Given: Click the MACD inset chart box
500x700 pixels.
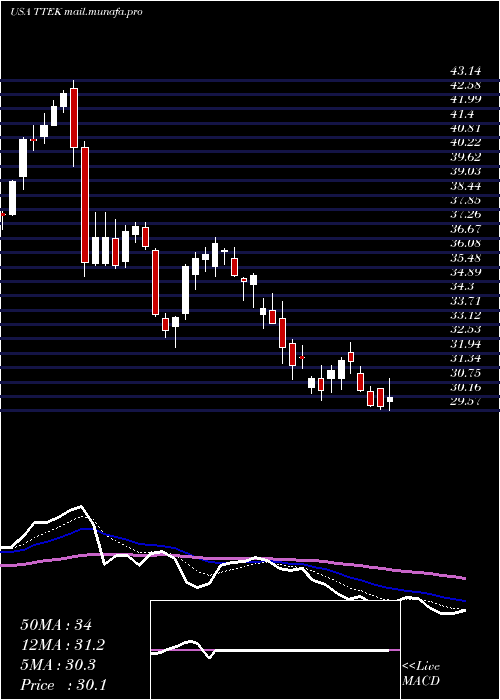Looking at the screenshot, I should pos(275,650).
